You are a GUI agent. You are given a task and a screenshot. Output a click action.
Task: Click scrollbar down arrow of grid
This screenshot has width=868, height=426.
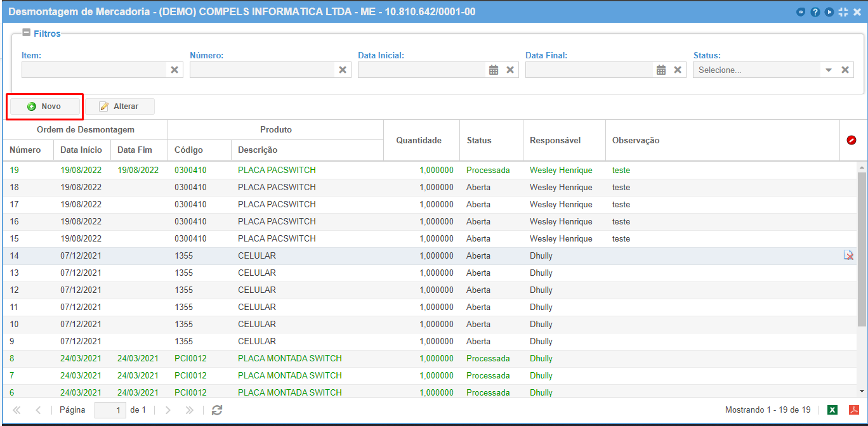pyautogui.click(x=862, y=391)
